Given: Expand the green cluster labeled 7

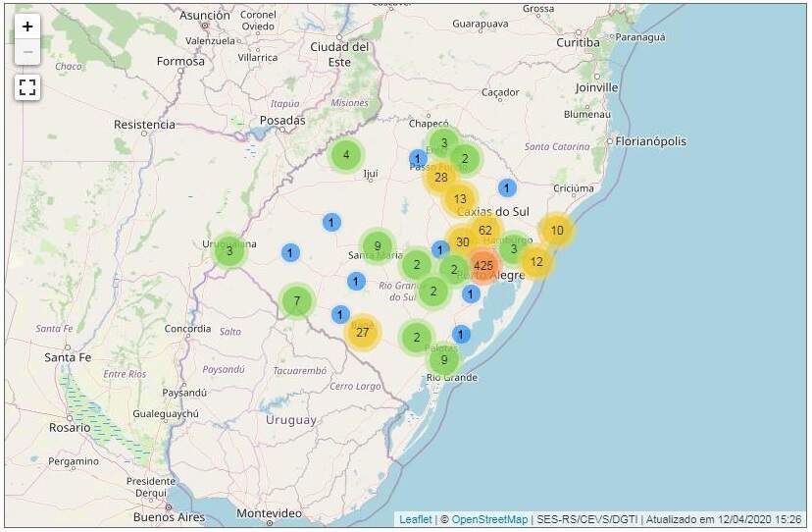Looking at the screenshot, I should tap(296, 301).
